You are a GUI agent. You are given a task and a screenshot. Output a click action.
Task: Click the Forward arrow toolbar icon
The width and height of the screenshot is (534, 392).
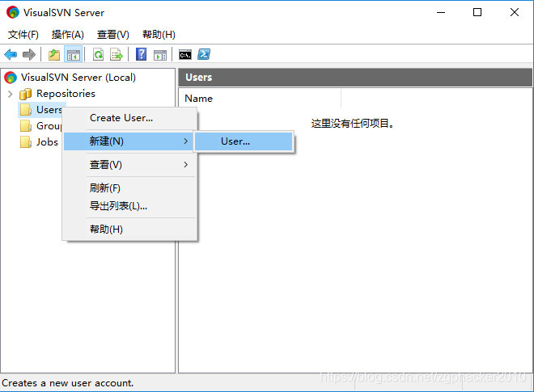29,54
